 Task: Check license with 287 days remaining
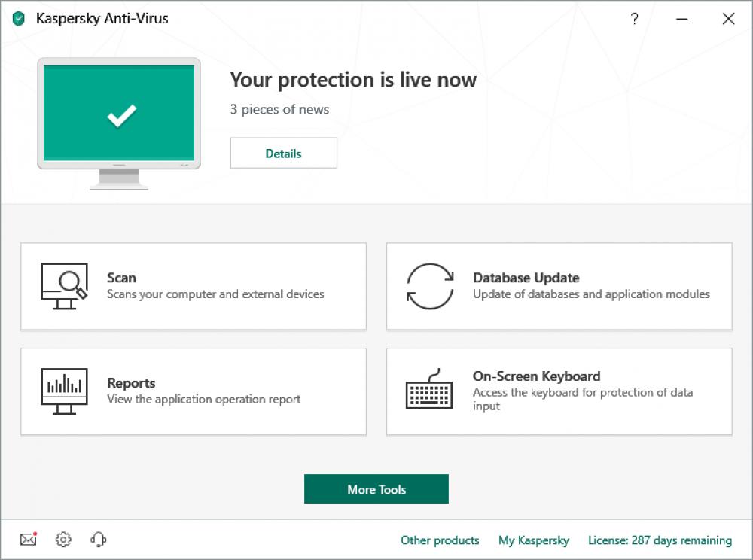662,540
